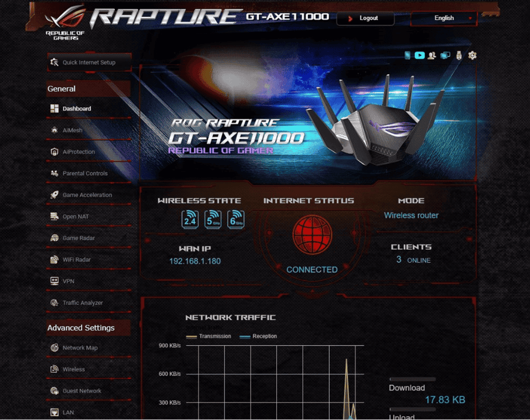Screen dimensions: 530x420
Task: Click the CLIENTS heading
Action: (x=411, y=247)
